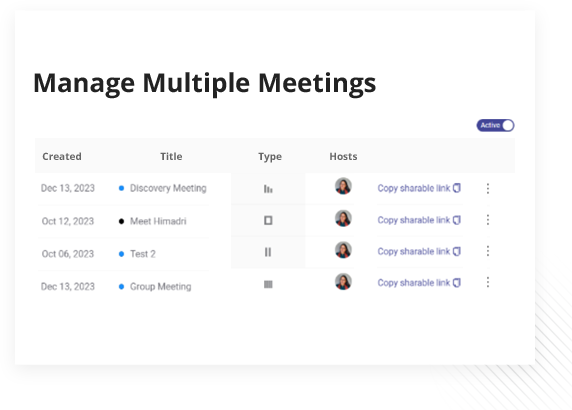This screenshot has height=410, width=572.
Task: Toggle the Active switch off
Action: click(x=495, y=125)
